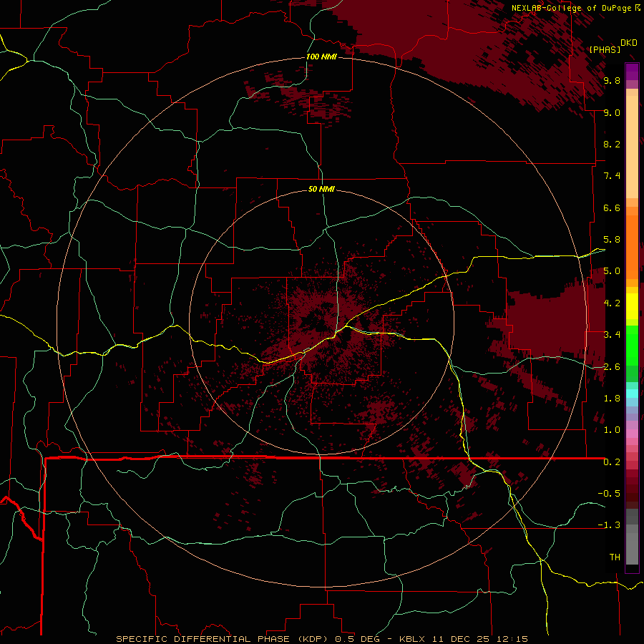644x644 pixels.
Task: Click the -0.5 scale value
Action: (609, 494)
